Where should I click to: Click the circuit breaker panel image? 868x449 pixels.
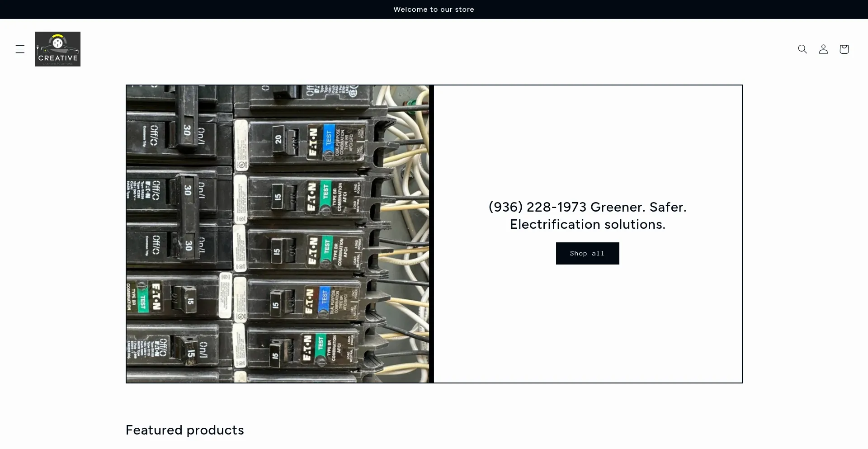[280, 234]
